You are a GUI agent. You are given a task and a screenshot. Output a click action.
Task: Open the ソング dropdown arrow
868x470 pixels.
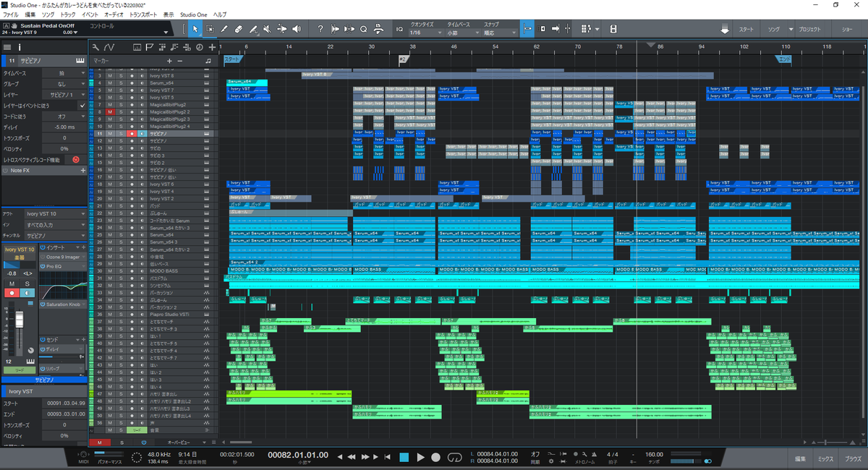click(x=790, y=30)
